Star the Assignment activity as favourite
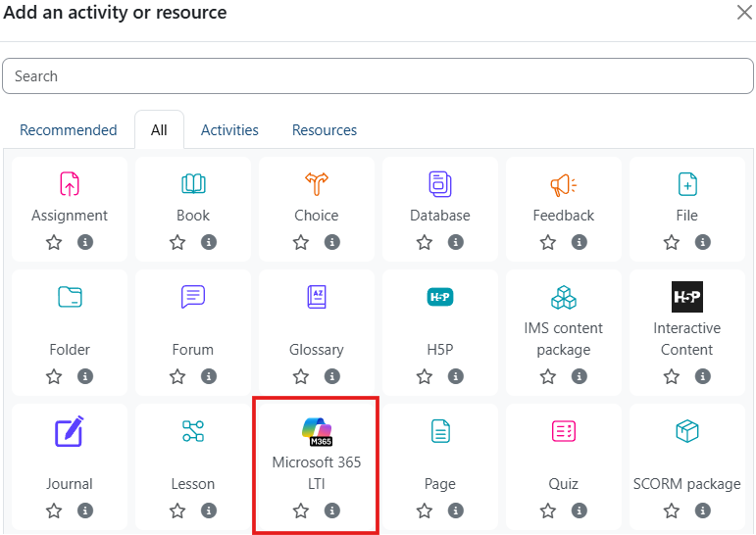 click(x=54, y=242)
